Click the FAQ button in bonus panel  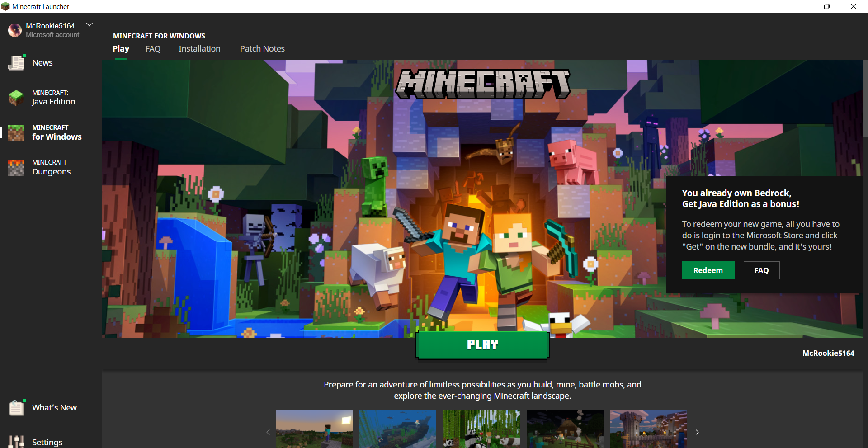tap(761, 270)
